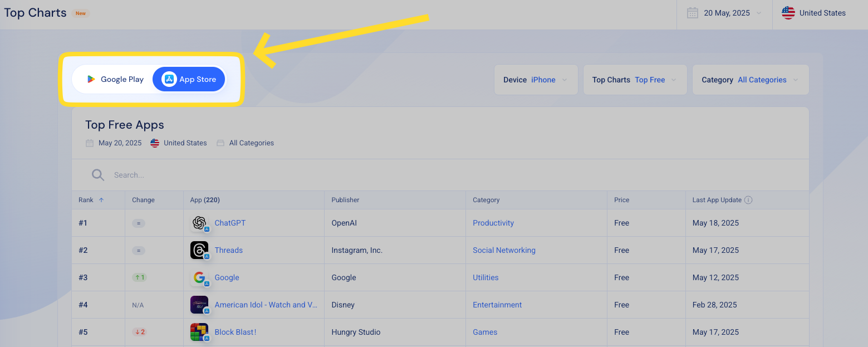Click the Google Play logo icon
Viewport: 868px width, 347px height.
(91, 80)
